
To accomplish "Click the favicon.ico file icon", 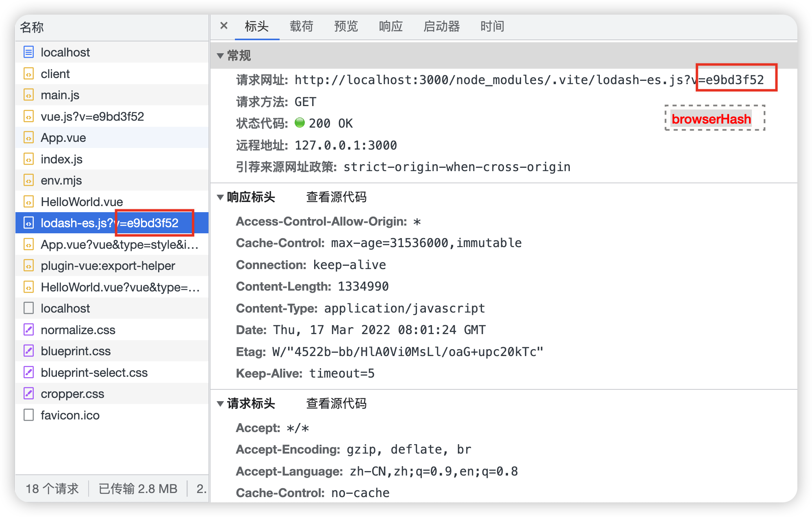I will (x=28, y=415).
